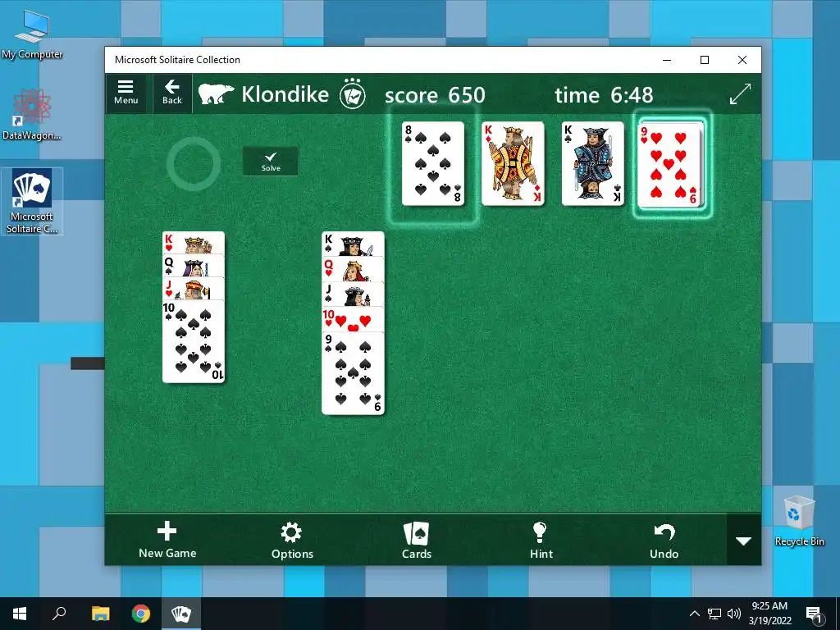Select the King of clubs foundation card
This screenshot has width=840, height=630.
592,163
